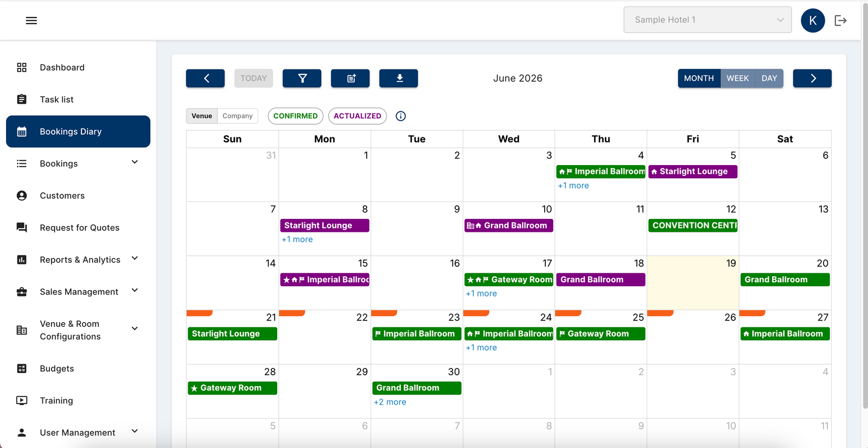Screen dimensions: 868x448
Task: Download the bookings diary
Action: pyautogui.click(x=399, y=78)
